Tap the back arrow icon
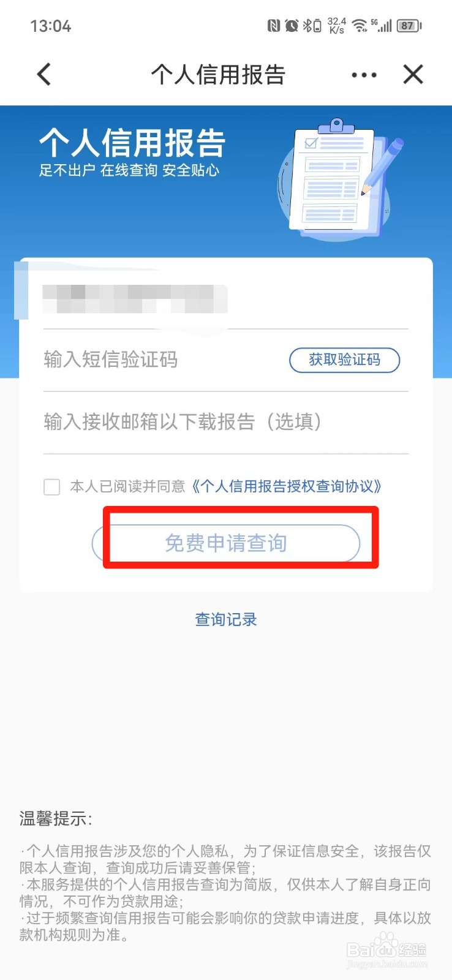Screen dimensions: 452x980 coord(44,74)
